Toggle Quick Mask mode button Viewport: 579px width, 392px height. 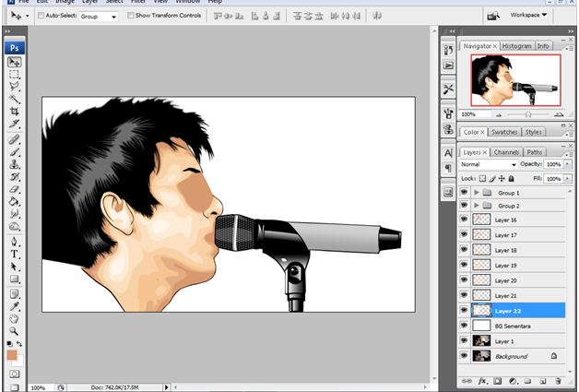pos(15,374)
